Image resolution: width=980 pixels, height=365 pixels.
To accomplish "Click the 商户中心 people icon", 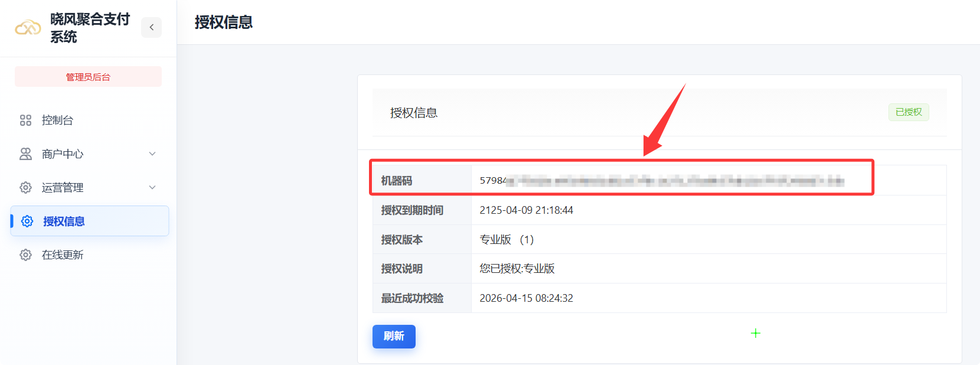I will (25, 154).
